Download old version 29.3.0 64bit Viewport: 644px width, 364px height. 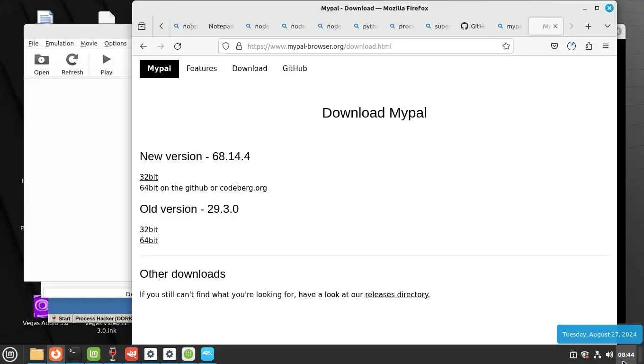[x=149, y=240]
